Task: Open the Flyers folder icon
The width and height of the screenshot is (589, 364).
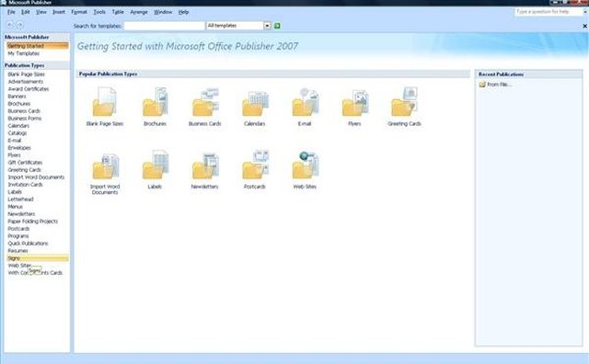Action: 355,102
